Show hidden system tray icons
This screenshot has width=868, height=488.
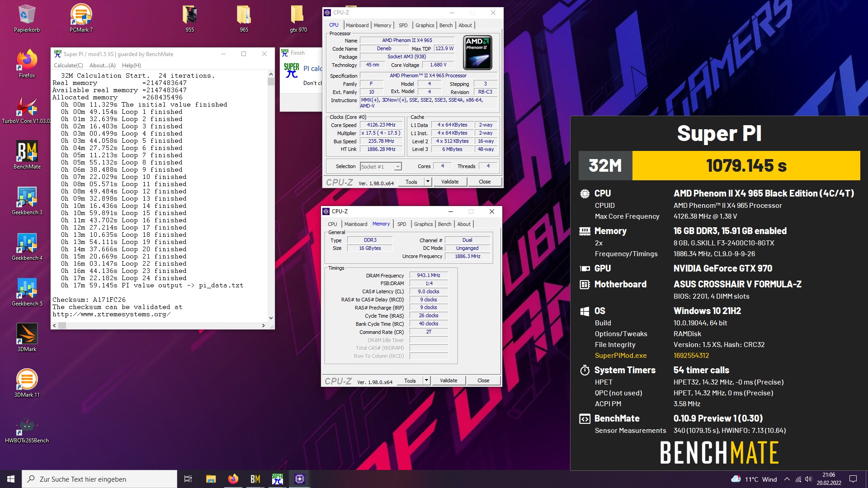point(787,479)
